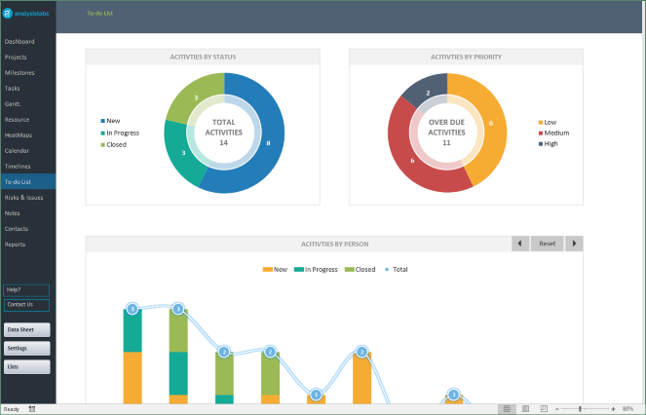Open the Gantt view

coord(12,104)
